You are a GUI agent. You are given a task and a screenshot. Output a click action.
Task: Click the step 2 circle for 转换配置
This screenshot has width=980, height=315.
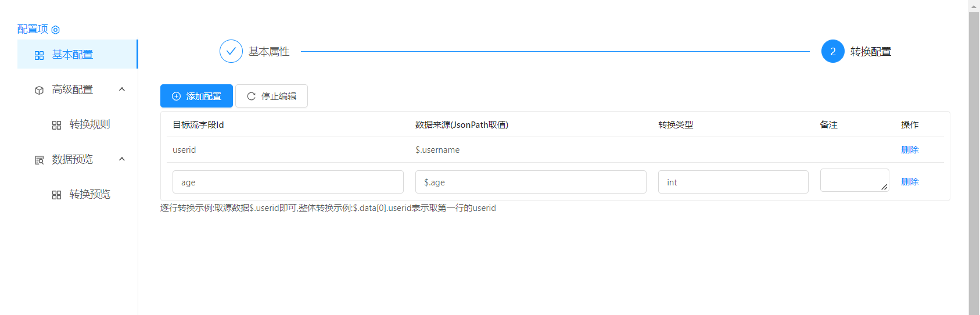832,51
